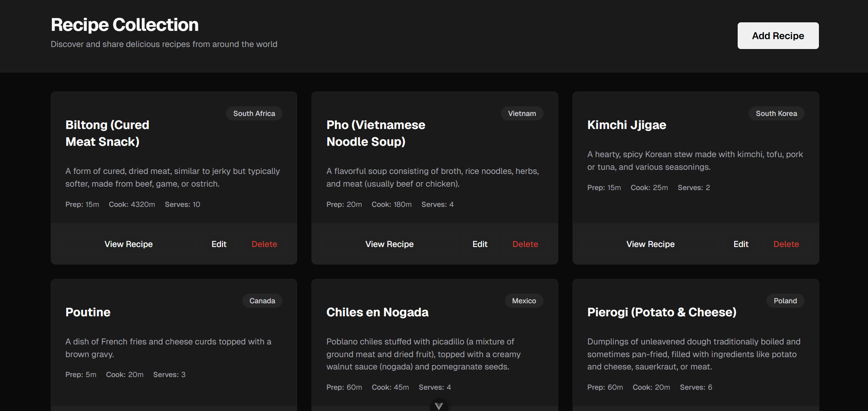The image size is (868, 411).
Task: Click the Pho (Vietnamese Noodle Soup) title
Action: (376, 133)
